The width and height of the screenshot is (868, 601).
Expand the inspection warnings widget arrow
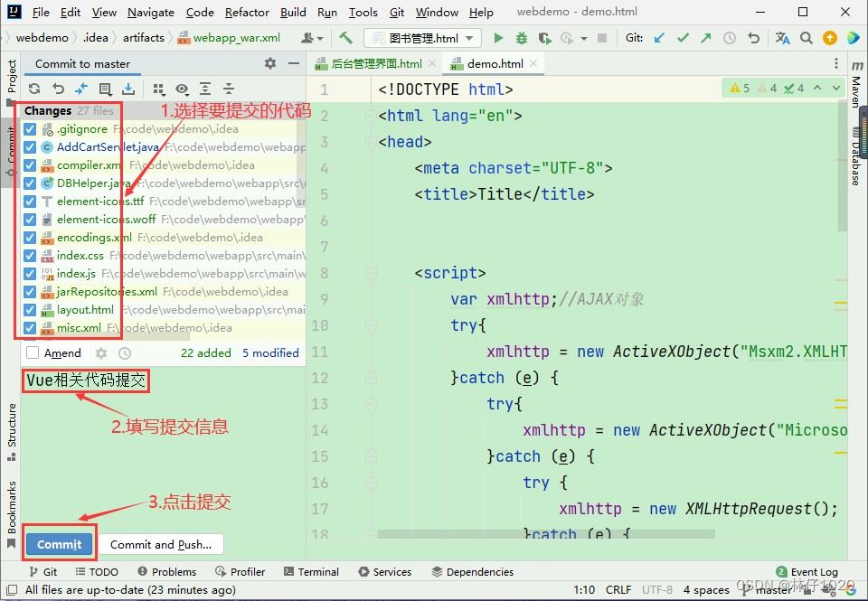point(836,88)
